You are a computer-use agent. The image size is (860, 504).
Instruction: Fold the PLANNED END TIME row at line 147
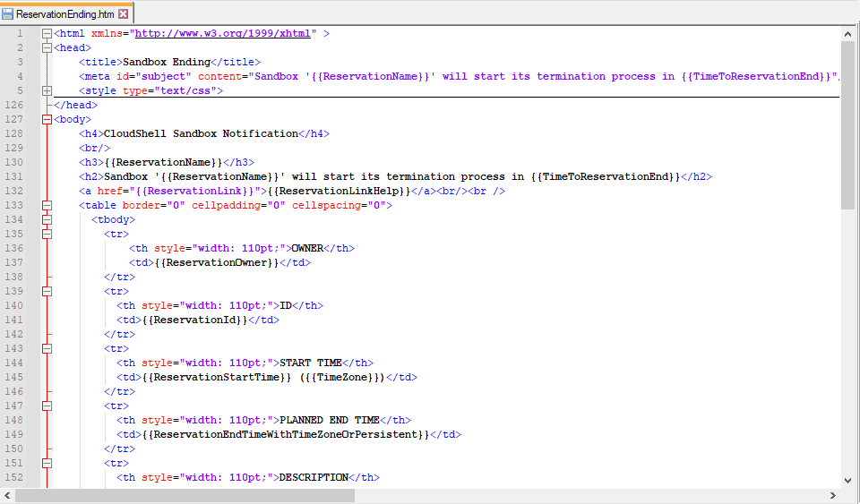(x=47, y=406)
